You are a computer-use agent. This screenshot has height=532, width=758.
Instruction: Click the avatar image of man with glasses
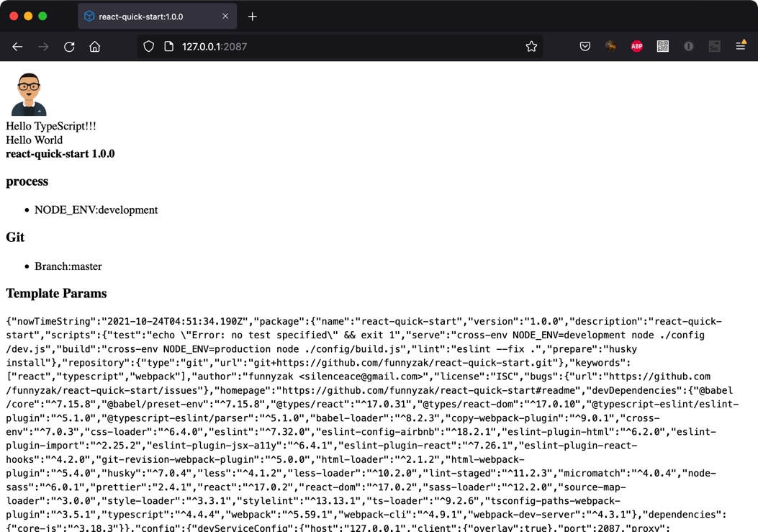click(29, 94)
